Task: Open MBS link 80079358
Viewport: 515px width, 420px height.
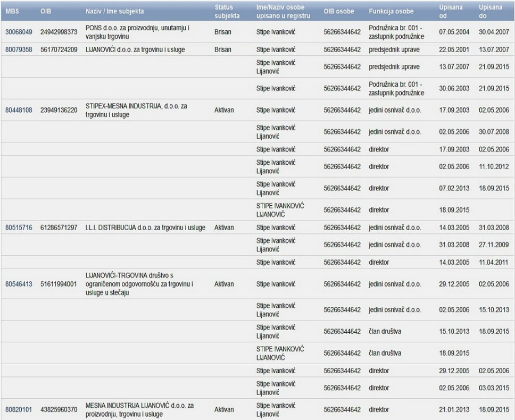Action: coord(19,50)
